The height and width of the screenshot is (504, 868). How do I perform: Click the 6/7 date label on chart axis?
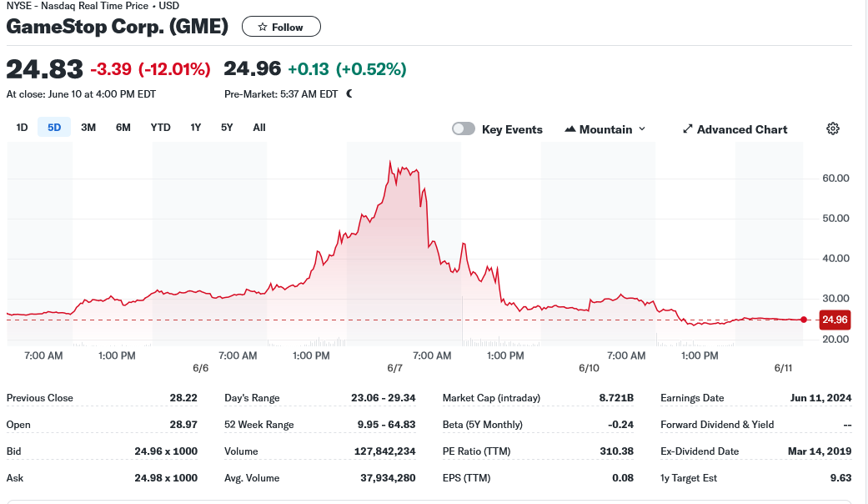pos(394,368)
